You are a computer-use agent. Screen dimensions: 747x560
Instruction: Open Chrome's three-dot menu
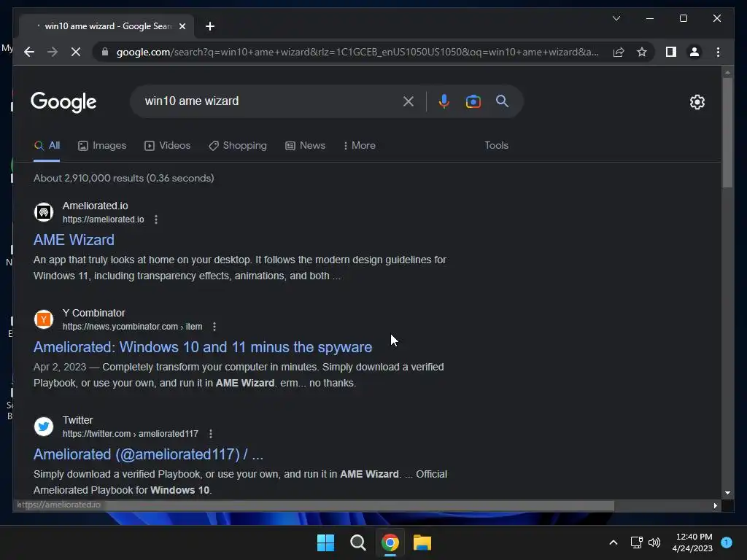(718, 52)
